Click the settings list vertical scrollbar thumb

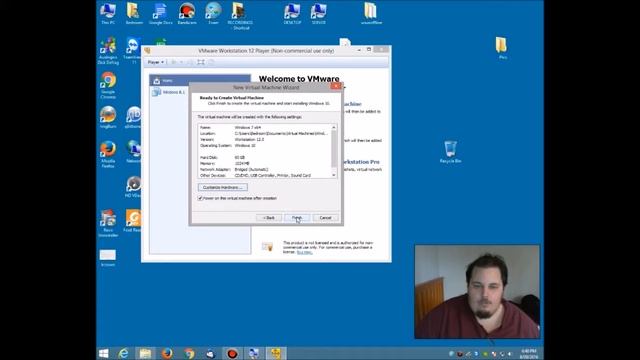tap(334, 149)
